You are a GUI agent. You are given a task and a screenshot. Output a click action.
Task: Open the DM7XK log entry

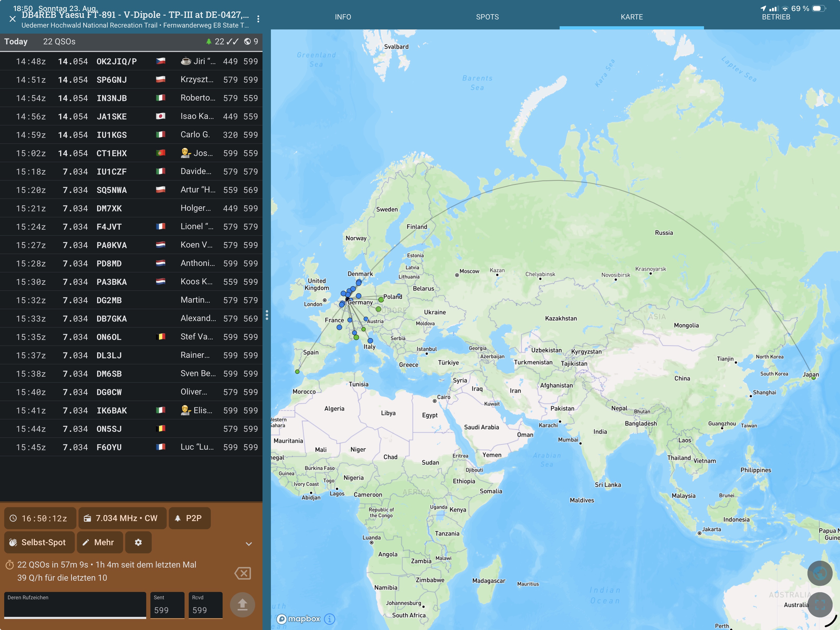coord(131,208)
